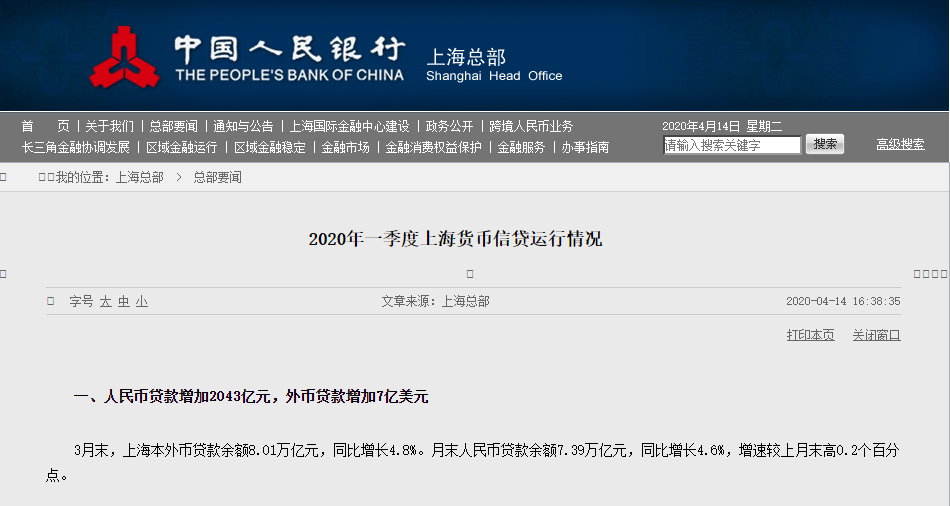Open 上海国际金融中心建设 menu item

click(x=350, y=126)
